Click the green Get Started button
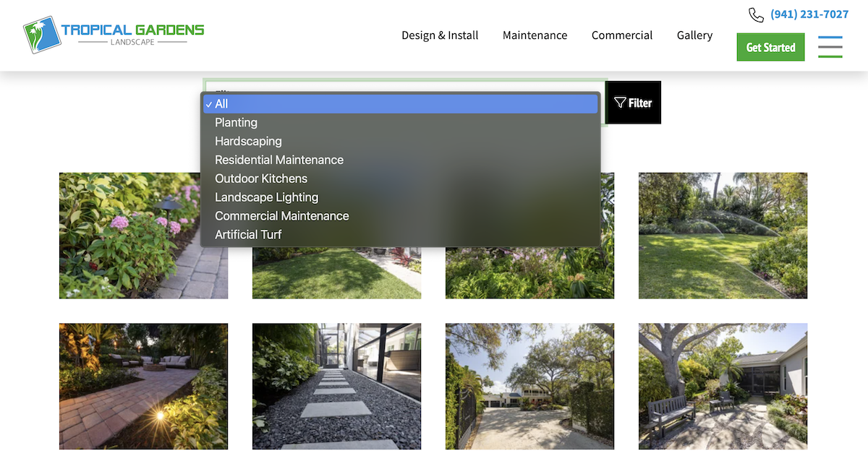 (770, 47)
